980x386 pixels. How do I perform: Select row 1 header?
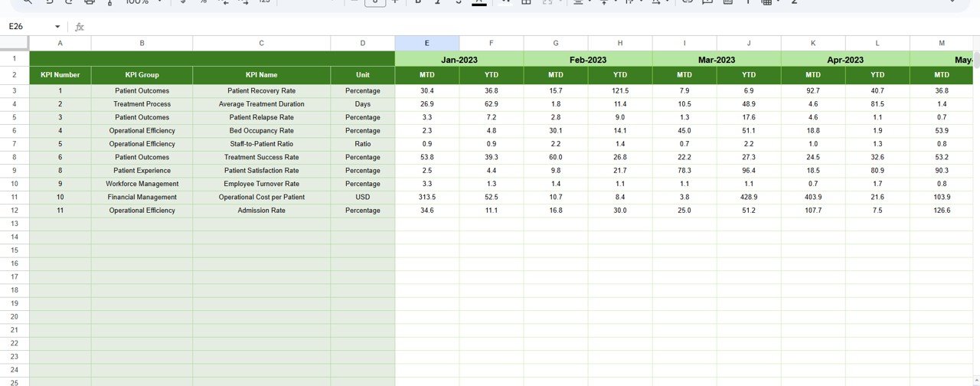click(x=15, y=59)
